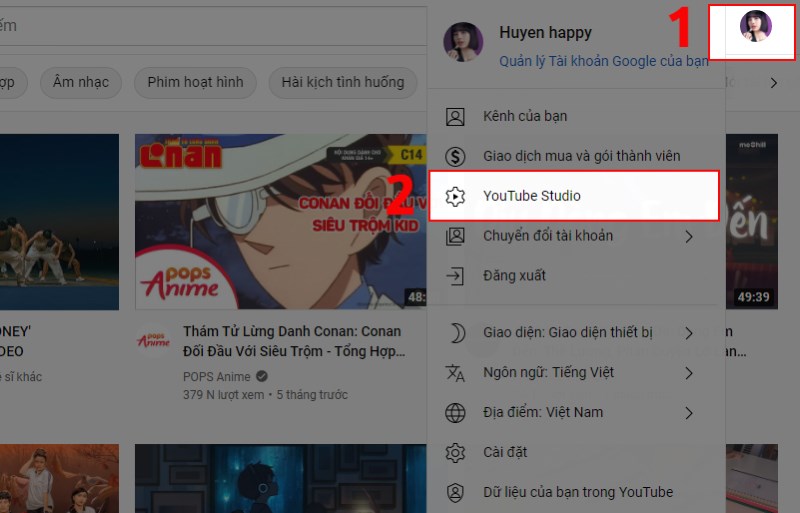Viewport: 800px width, 513px height.
Task: Click the search input field
Action: 213,26
